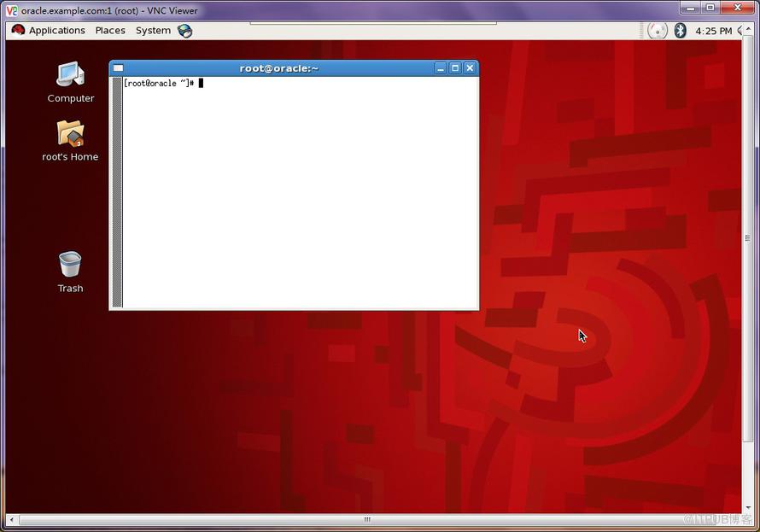Open root's Home folder icon
The image size is (760, 532).
70,141
